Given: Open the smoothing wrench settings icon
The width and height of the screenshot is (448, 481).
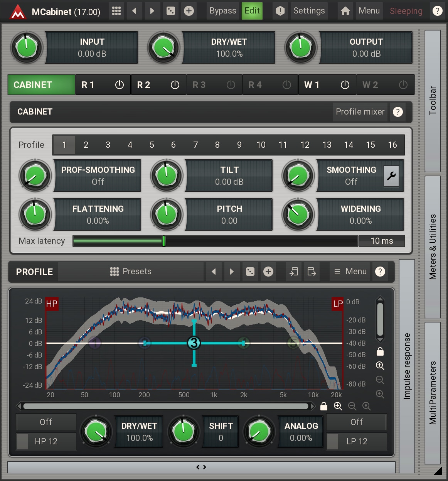Looking at the screenshot, I should 391,176.
